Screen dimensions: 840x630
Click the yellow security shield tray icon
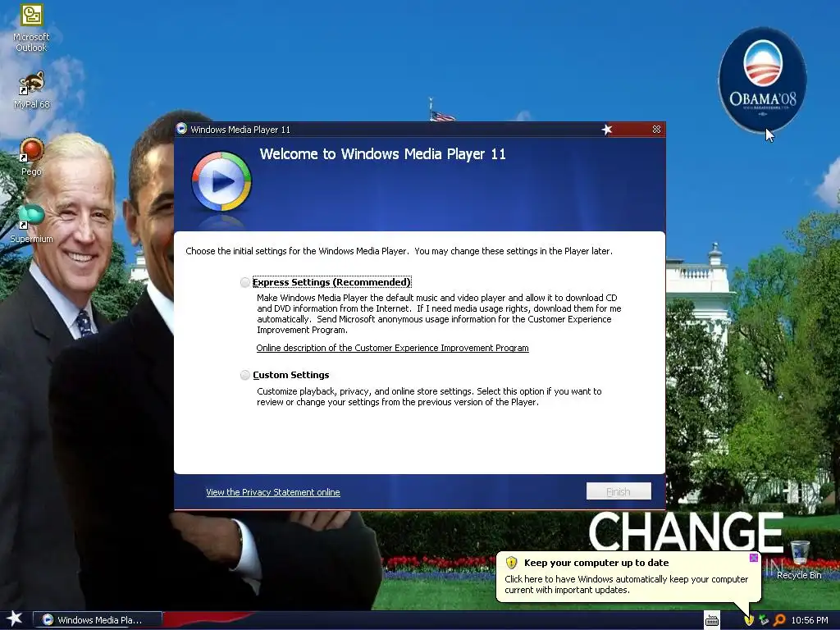click(748, 620)
